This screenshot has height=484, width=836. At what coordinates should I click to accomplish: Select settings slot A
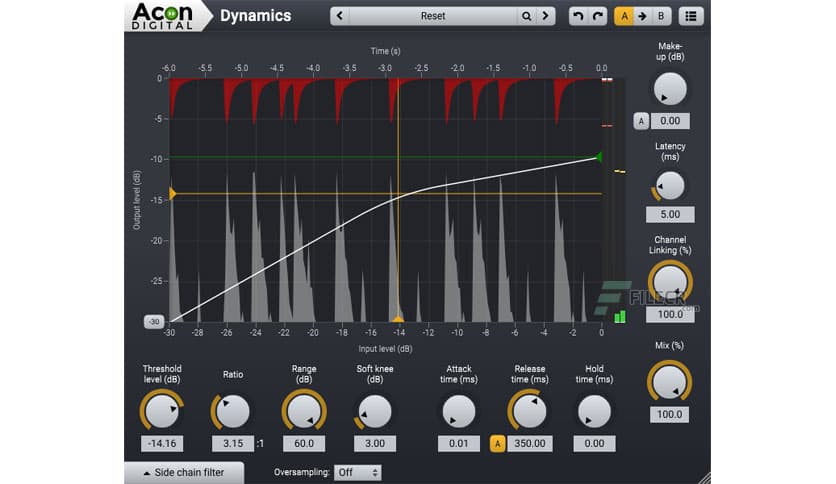point(624,16)
